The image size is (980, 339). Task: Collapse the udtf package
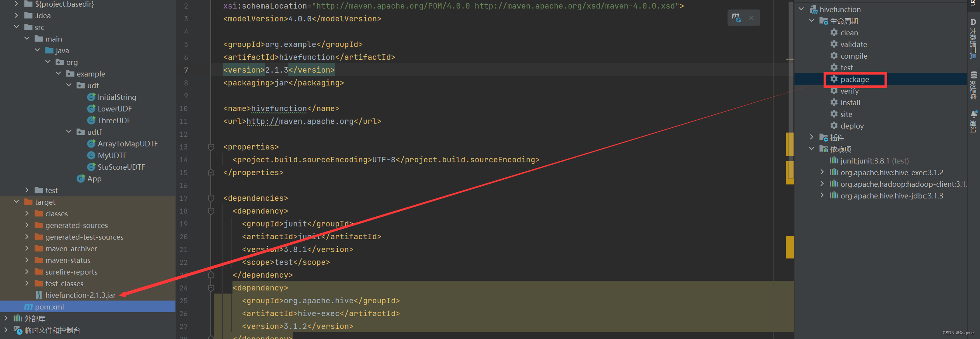[69, 132]
